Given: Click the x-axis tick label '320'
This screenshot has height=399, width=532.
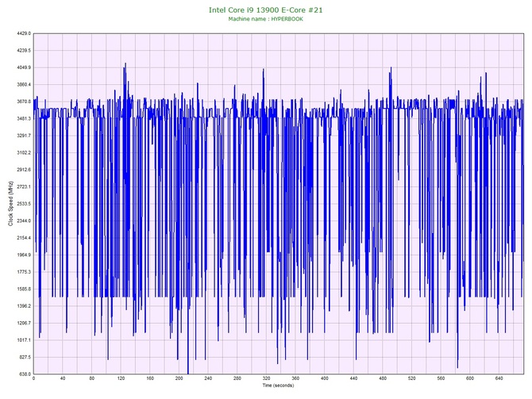Looking at the screenshot, I should (x=266, y=378).
